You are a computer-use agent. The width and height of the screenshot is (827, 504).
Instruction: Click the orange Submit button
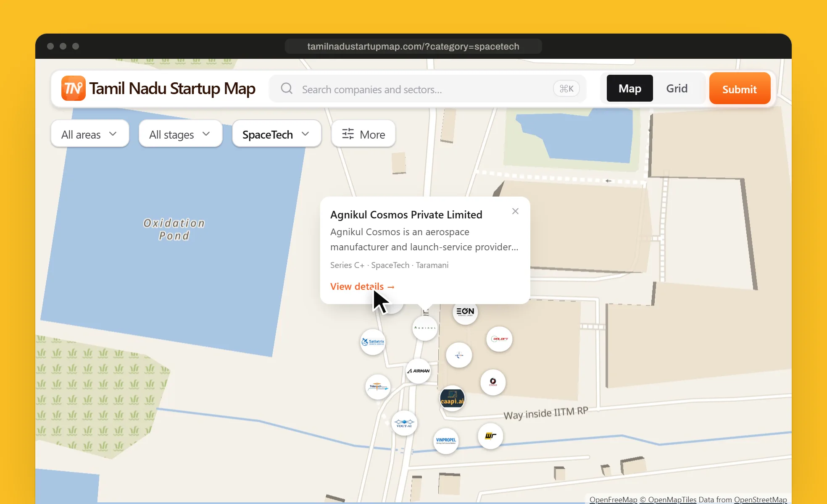pyautogui.click(x=740, y=89)
